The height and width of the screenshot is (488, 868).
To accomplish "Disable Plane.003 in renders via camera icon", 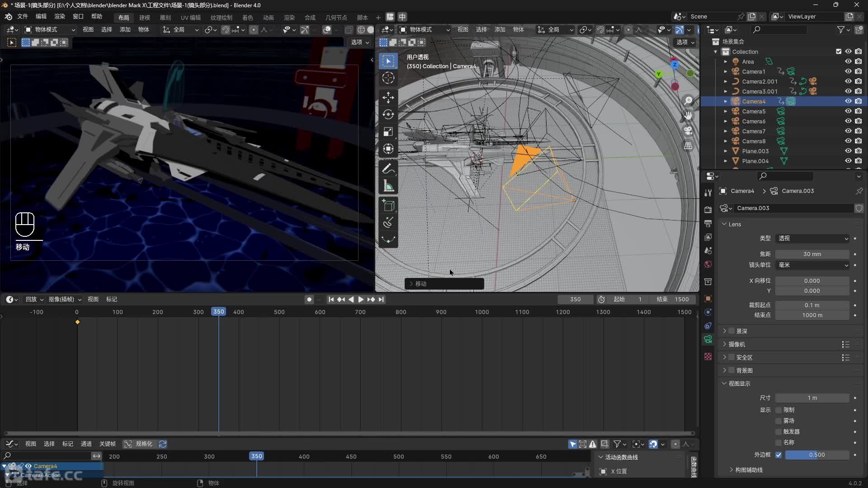I will (858, 151).
